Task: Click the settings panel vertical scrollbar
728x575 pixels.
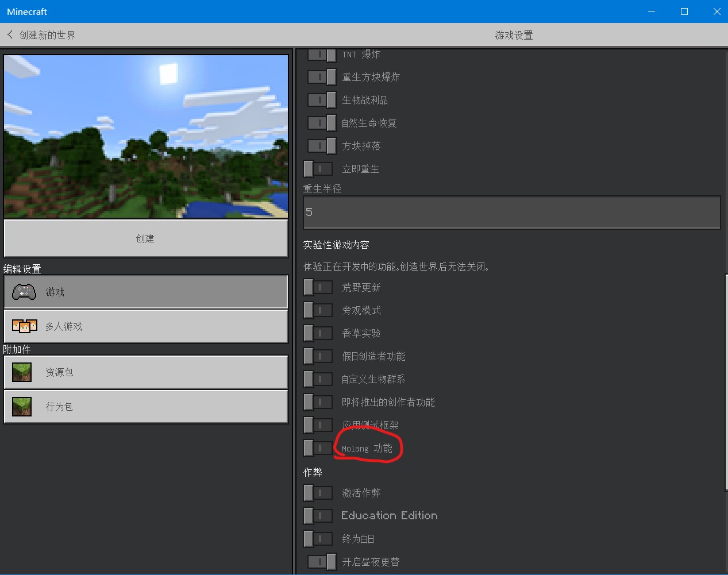Action: pos(726,383)
